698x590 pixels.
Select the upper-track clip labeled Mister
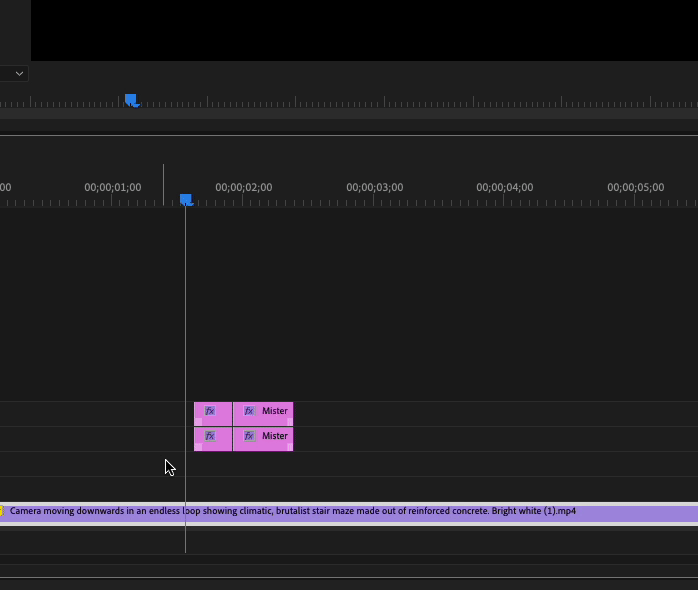263,414
